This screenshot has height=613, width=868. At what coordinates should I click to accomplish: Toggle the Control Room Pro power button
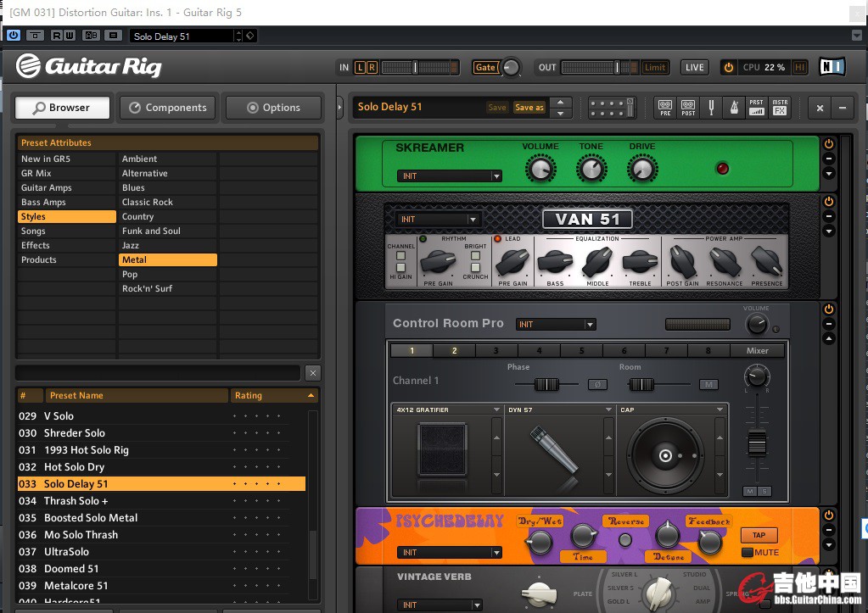tap(829, 309)
